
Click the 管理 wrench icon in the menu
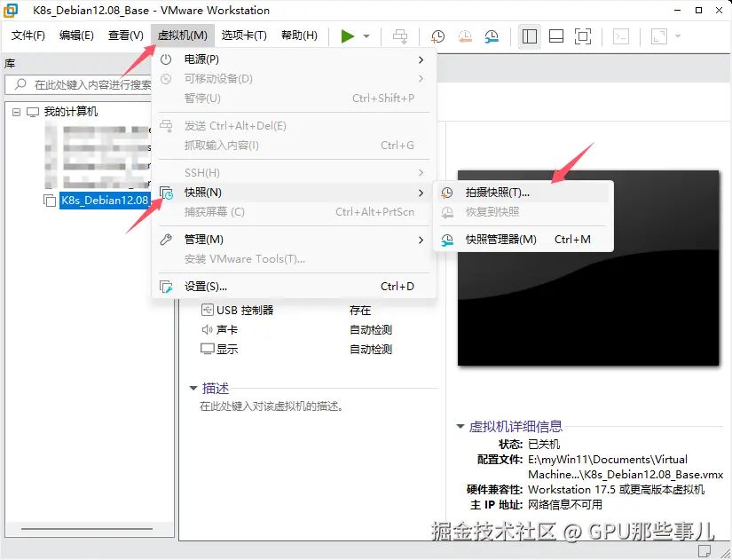point(167,239)
